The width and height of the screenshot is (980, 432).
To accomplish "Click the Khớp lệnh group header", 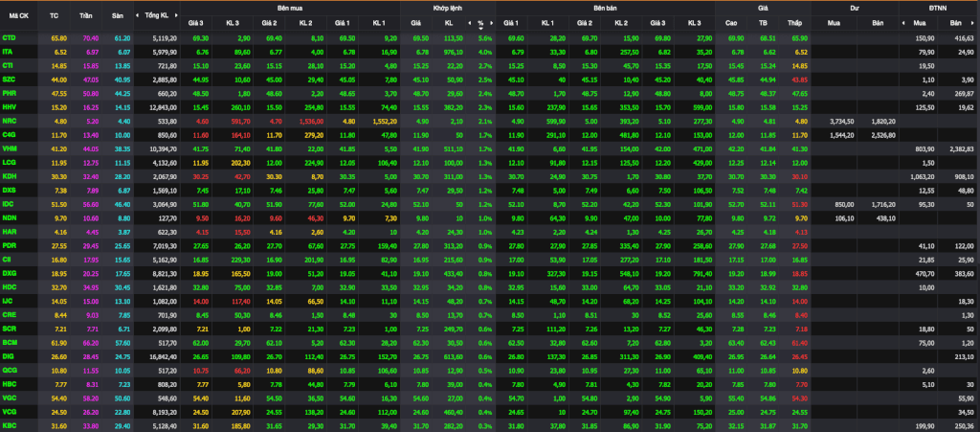I will (448, 9).
